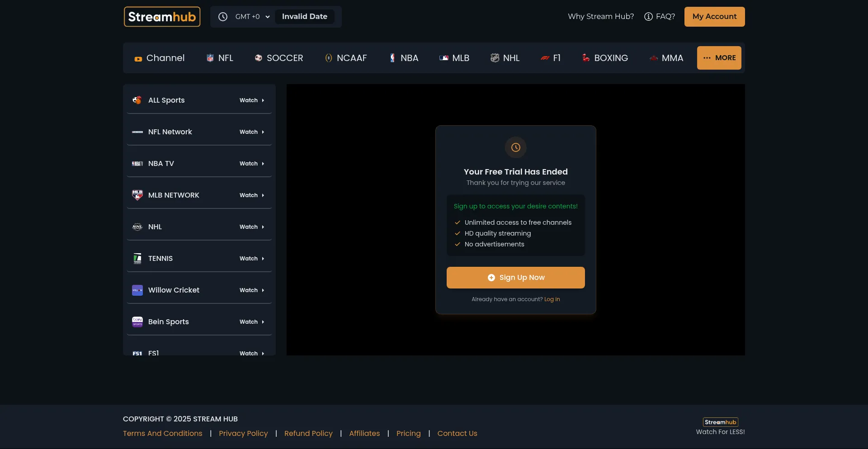Viewport: 868px width, 449px height.
Task: Click the TENNIS channel logo icon
Action: click(137, 259)
